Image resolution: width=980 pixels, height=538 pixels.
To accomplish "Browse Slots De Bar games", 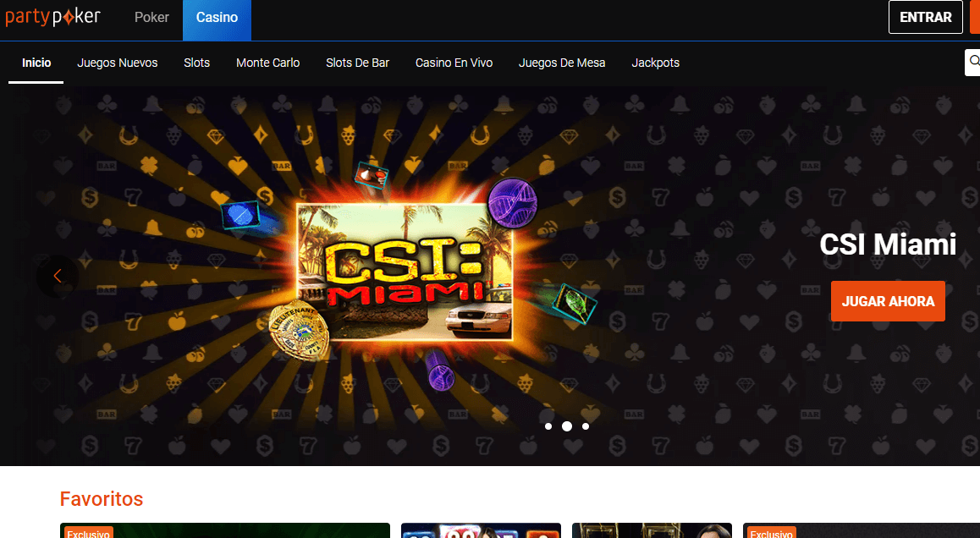I will [357, 63].
